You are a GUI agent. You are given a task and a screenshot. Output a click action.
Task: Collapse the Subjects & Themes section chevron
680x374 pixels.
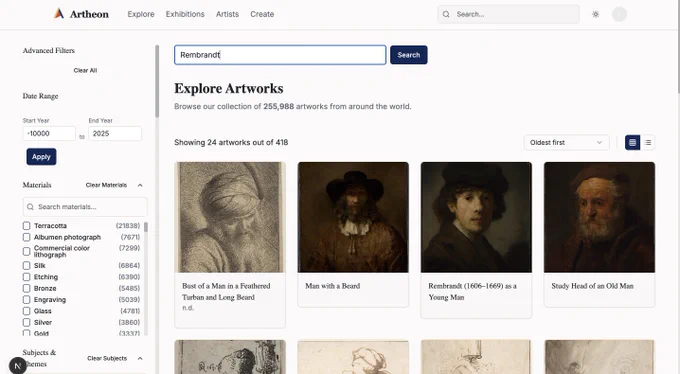pyautogui.click(x=140, y=358)
